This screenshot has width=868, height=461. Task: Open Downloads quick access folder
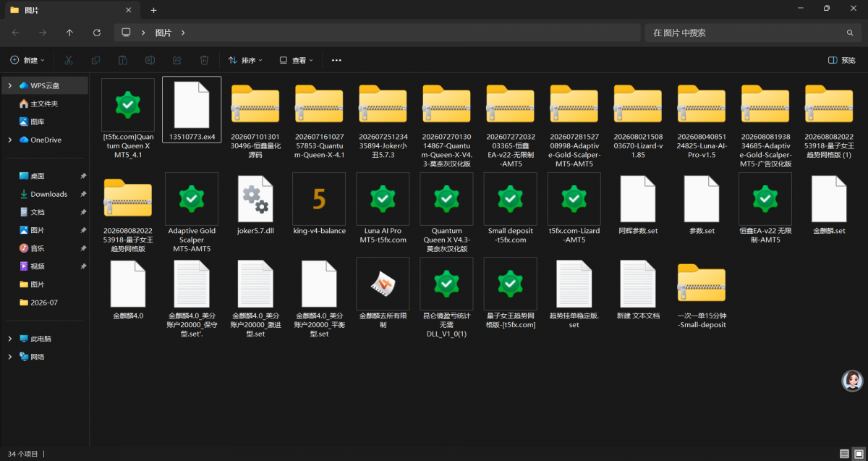click(48, 194)
